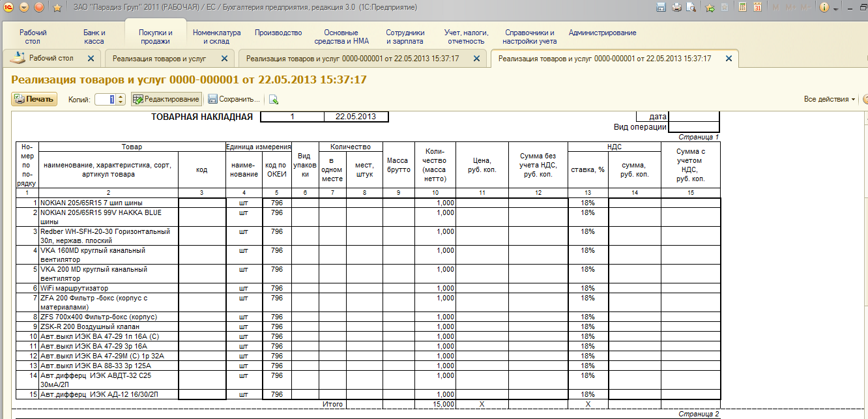Click the Копий number input field
The image size is (868, 419).
(106, 99)
